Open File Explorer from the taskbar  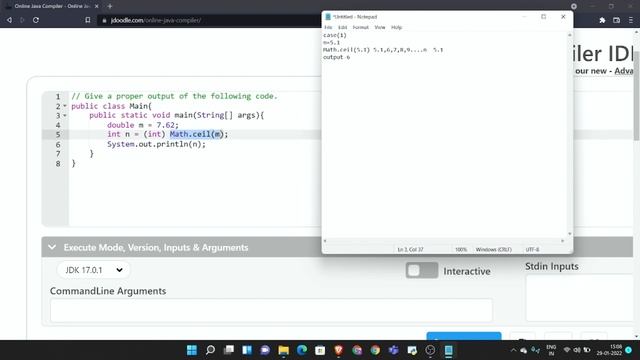(x=284, y=350)
